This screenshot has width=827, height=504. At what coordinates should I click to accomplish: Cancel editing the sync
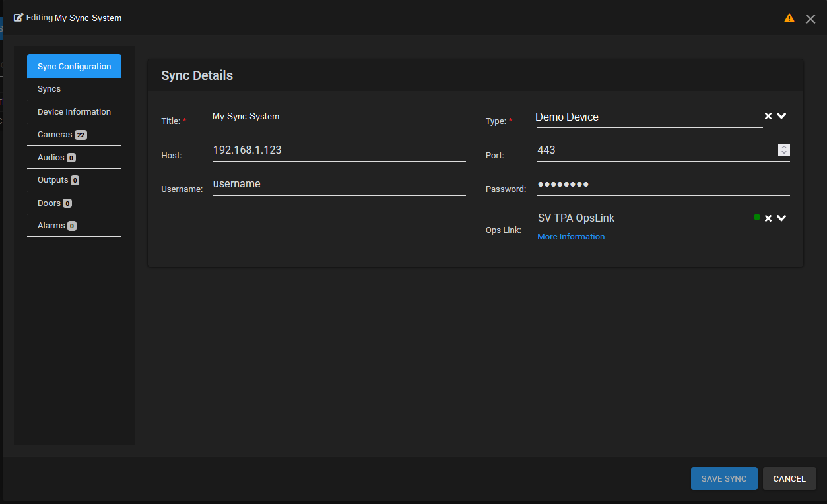click(789, 479)
